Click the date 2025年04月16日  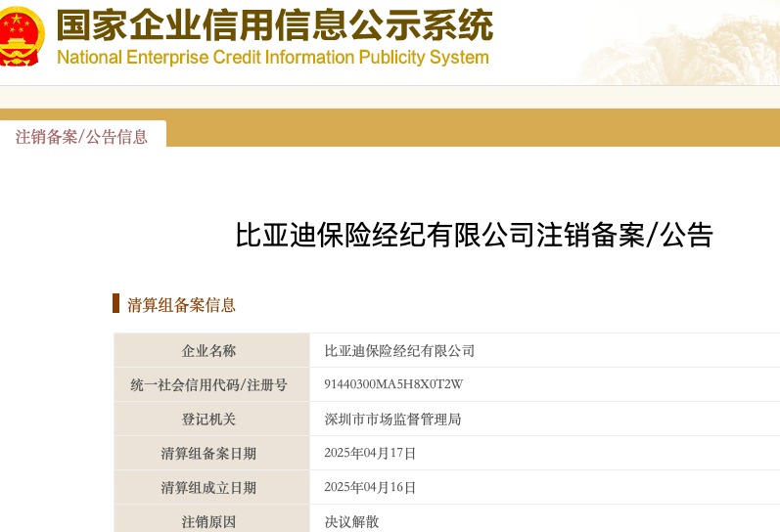370,487
